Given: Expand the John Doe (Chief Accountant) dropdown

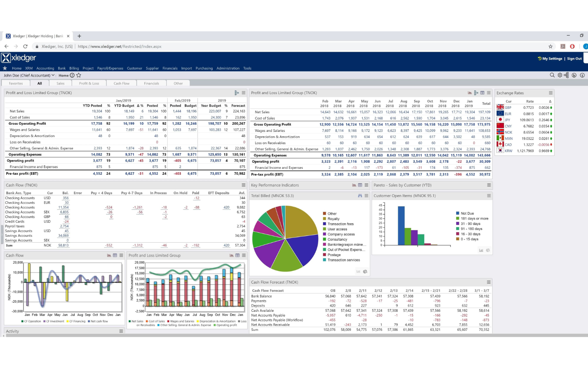Looking at the screenshot, I should point(53,75).
